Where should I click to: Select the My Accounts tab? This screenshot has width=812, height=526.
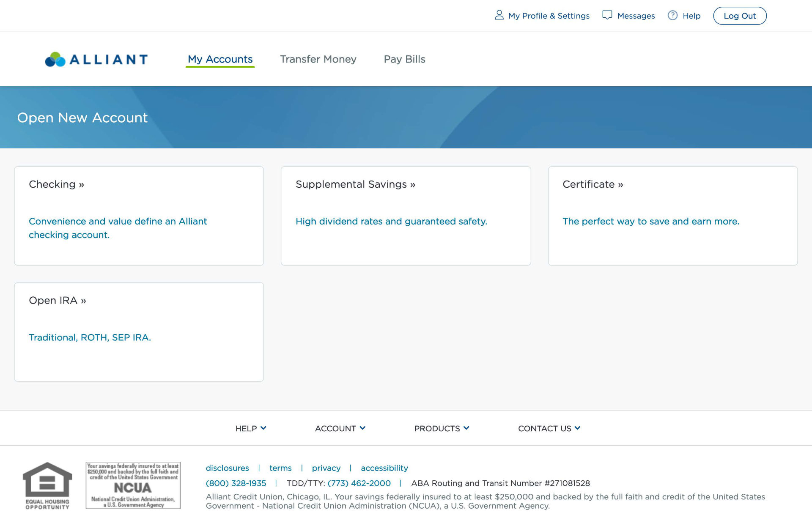pyautogui.click(x=220, y=59)
